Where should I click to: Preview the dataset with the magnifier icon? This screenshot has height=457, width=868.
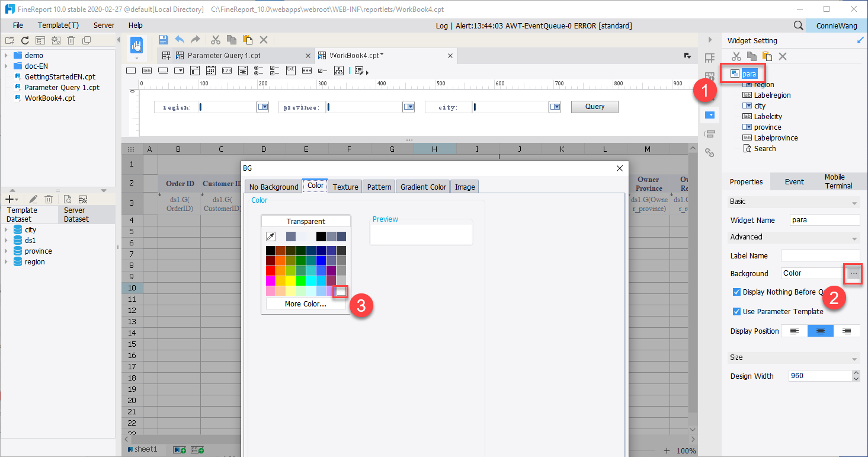point(67,199)
